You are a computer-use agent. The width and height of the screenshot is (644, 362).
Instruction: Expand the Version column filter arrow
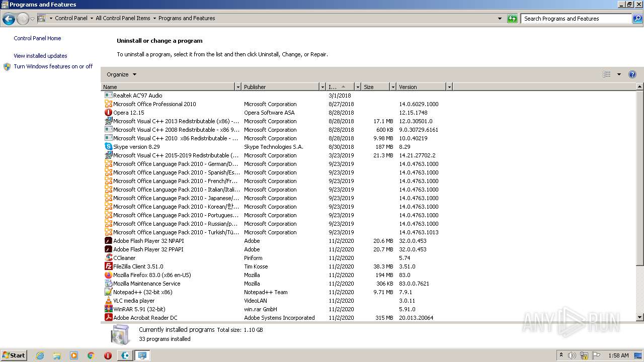point(449,87)
